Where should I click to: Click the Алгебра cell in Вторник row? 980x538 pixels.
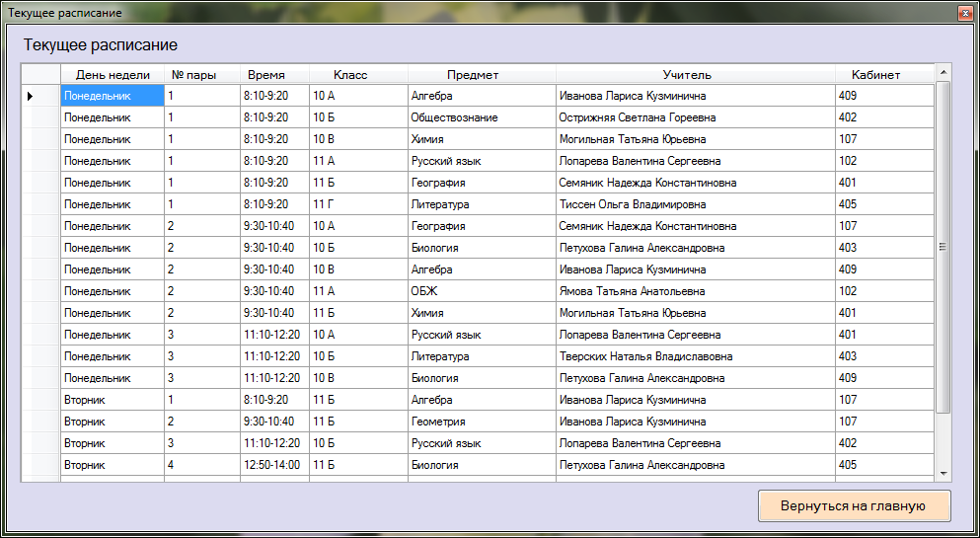pos(482,400)
